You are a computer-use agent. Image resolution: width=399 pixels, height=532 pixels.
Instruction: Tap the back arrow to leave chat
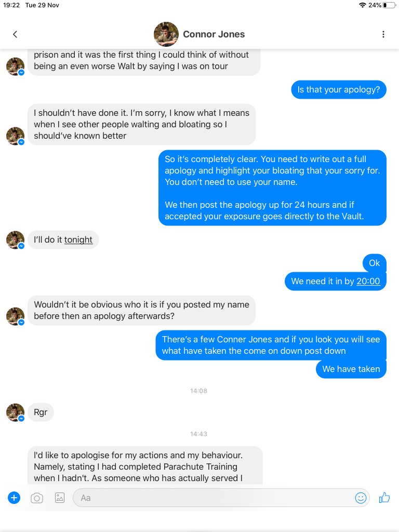coord(15,34)
